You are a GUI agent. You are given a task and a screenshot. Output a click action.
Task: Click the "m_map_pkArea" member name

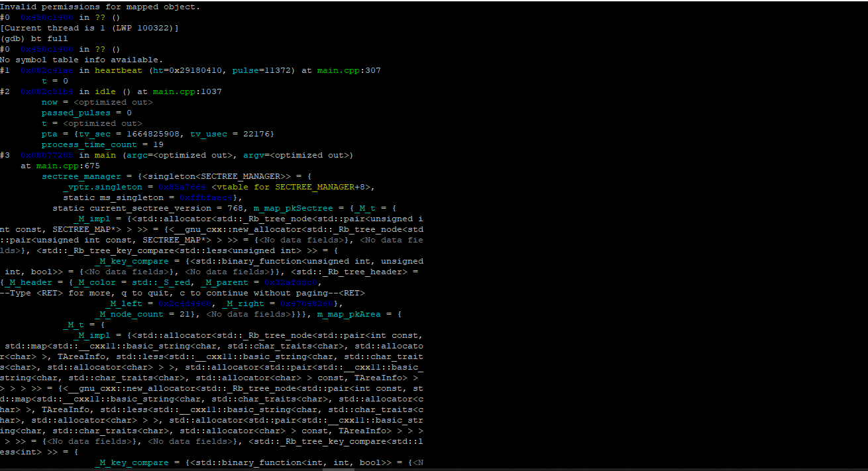pos(349,314)
